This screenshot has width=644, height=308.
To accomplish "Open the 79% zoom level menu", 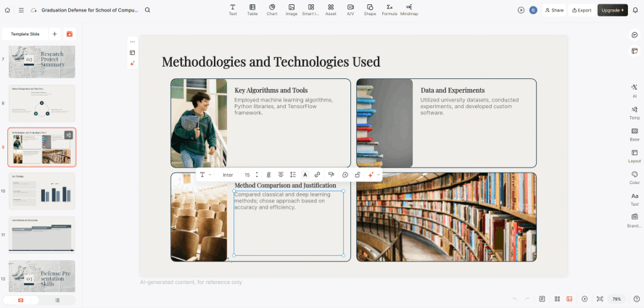I will pyautogui.click(x=616, y=299).
